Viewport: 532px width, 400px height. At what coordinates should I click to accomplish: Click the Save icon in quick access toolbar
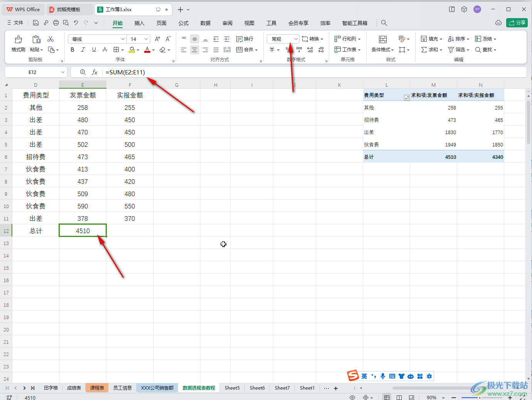[36, 23]
